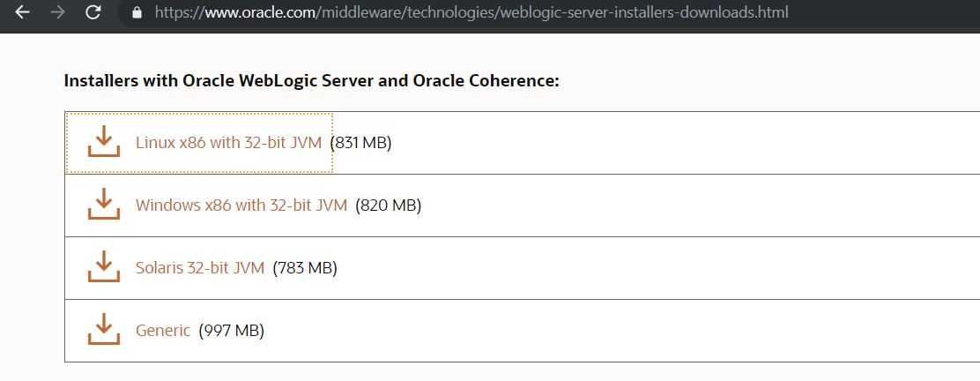Click the (783 MB) size text
This screenshot has height=381, width=980.
(x=305, y=268)
